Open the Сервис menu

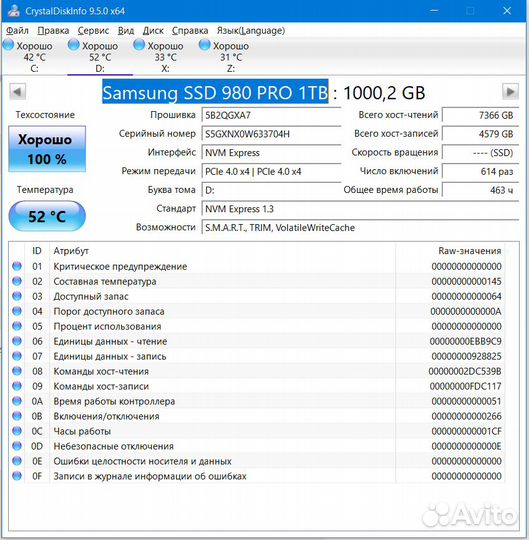93,31
